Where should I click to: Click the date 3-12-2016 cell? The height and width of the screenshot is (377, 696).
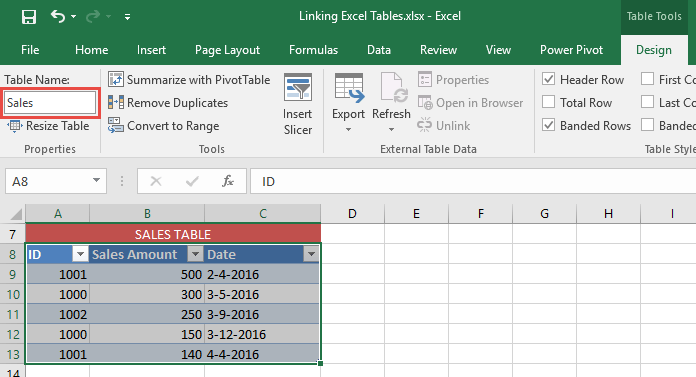pos(262,334)
